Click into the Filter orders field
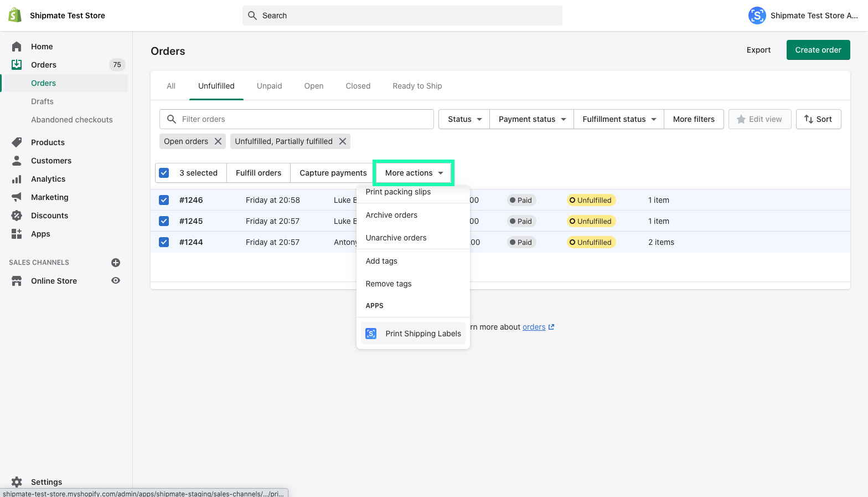 point(297,119)
